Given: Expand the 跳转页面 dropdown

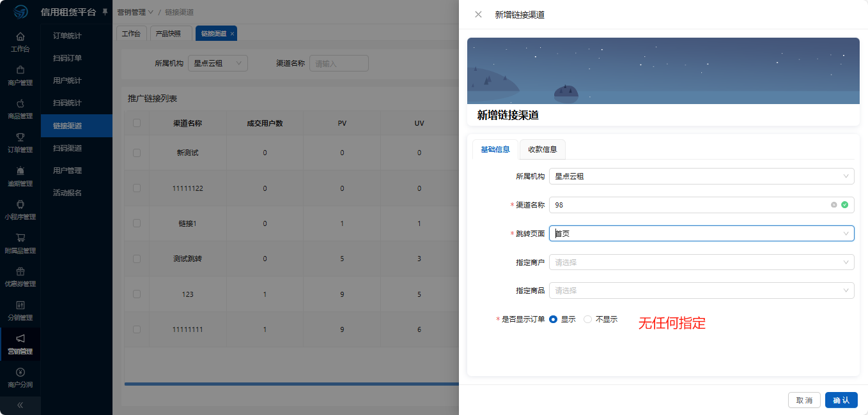Looking at the screenshot, I should (701, 234).
